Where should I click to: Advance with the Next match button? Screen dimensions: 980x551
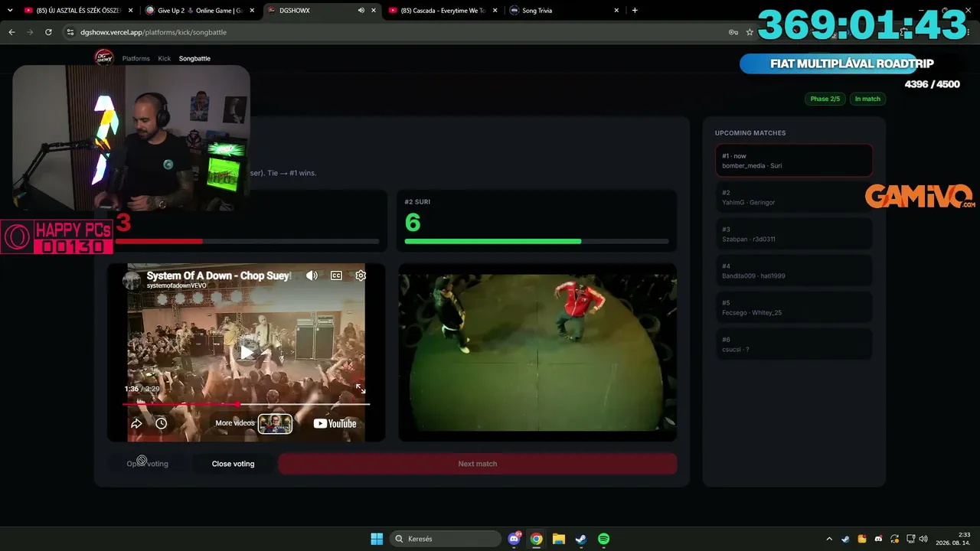click(477, 464)
